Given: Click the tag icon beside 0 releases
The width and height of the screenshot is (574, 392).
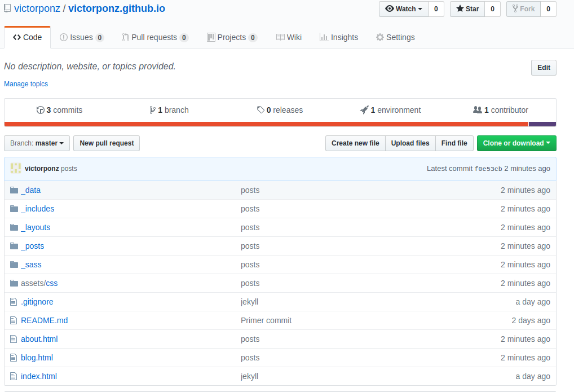Looking at the screenshot, I should pos(260,109).
